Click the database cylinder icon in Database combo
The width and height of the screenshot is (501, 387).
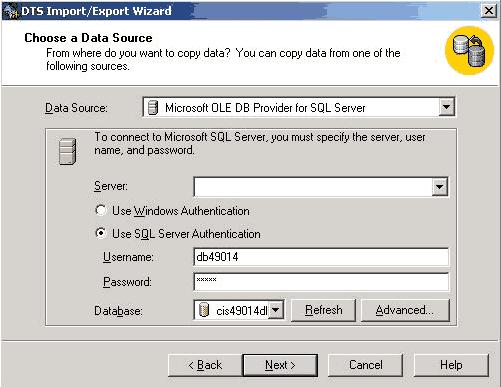click(203, 310)
